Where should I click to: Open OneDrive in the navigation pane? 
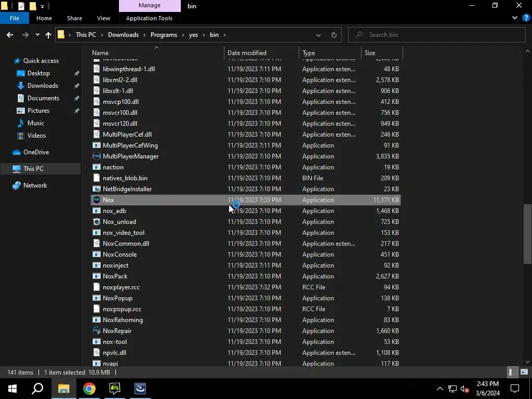[36, 152]
